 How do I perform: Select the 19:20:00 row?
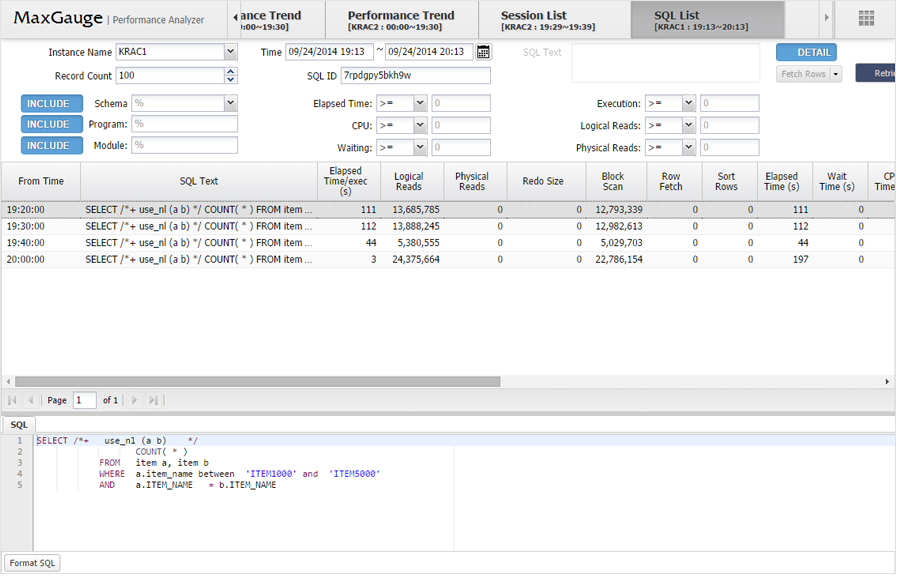(x=448, y=210)
